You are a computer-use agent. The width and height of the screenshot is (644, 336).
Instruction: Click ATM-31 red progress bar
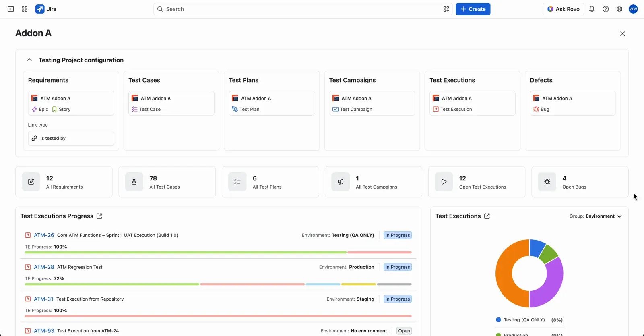click(218, 316)
